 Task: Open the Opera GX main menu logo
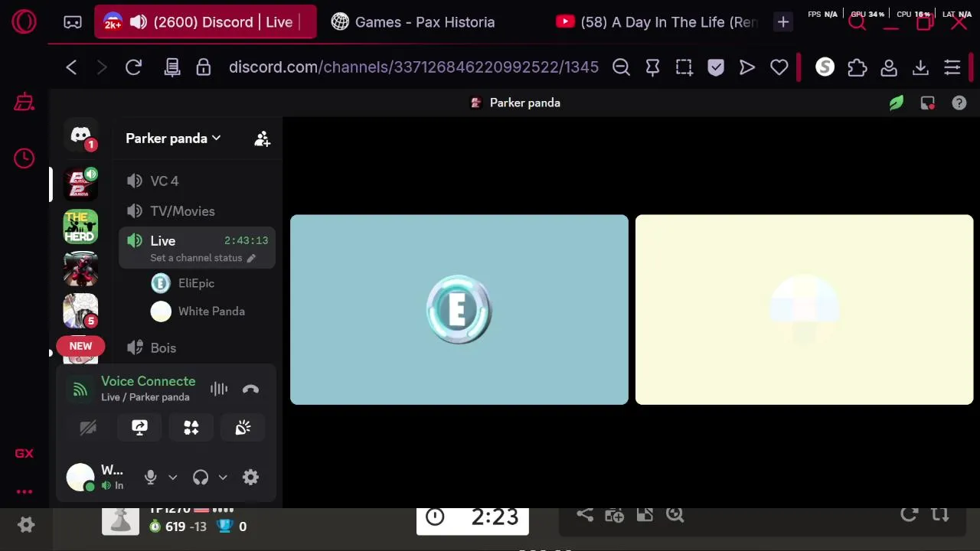(24, 21)
